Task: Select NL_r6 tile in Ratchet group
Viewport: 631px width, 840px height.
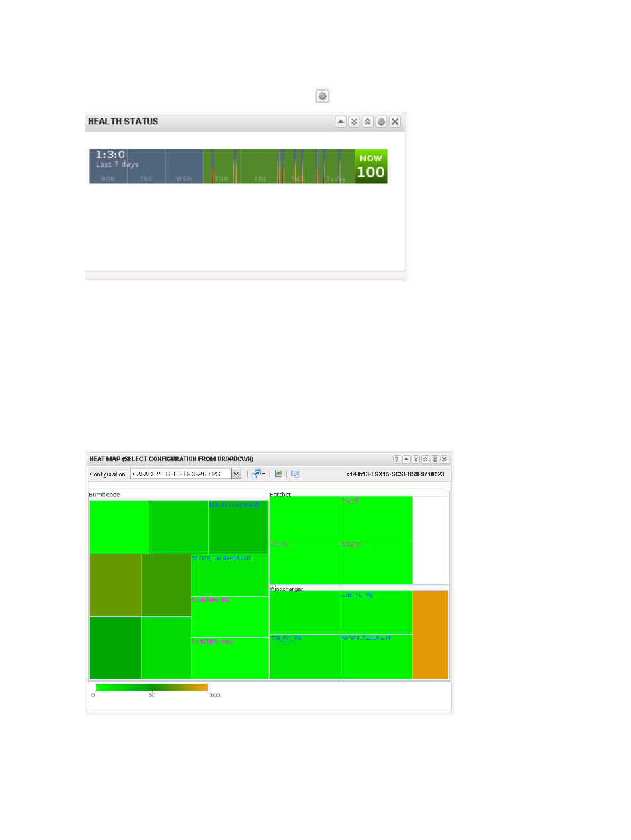Action: [376, 518]
